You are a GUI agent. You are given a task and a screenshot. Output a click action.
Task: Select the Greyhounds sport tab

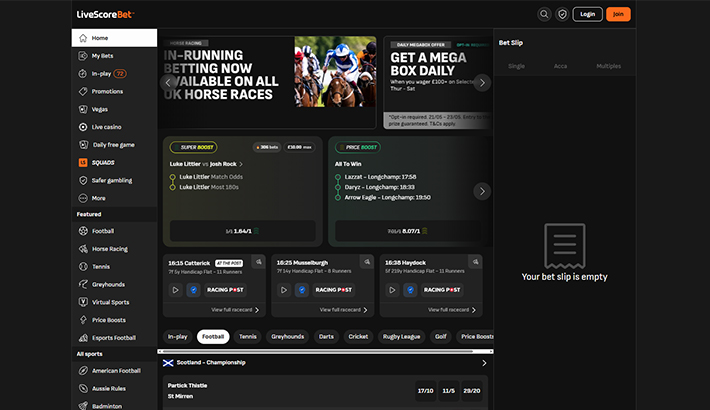(x=288, y=337)
